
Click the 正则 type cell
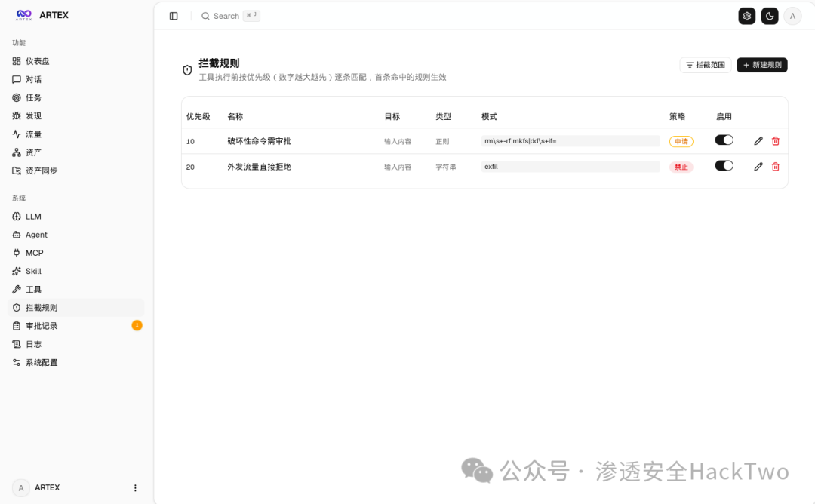442,141
